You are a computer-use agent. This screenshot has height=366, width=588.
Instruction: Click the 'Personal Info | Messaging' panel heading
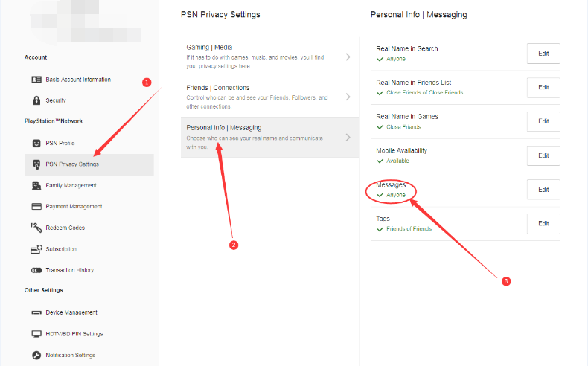(x=419, y=15)
